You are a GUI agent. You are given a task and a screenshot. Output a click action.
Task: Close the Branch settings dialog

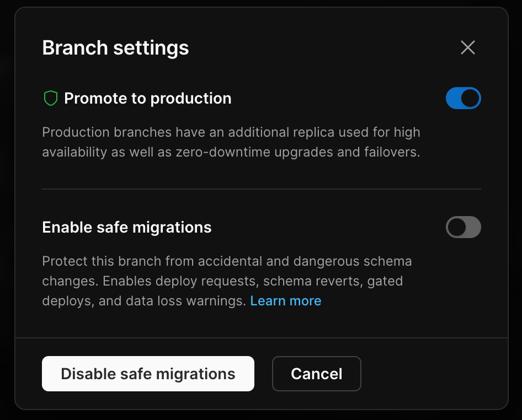[467, 48]
